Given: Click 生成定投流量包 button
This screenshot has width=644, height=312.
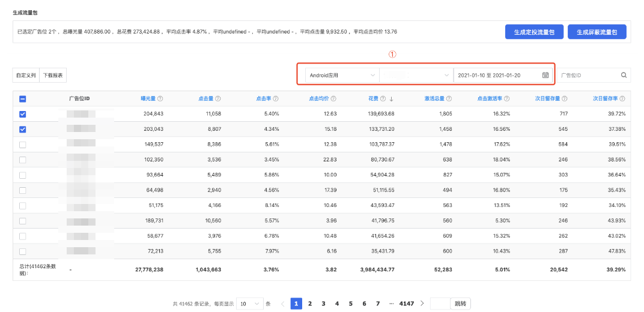Looking at the screenshot, I should (534, 32).
